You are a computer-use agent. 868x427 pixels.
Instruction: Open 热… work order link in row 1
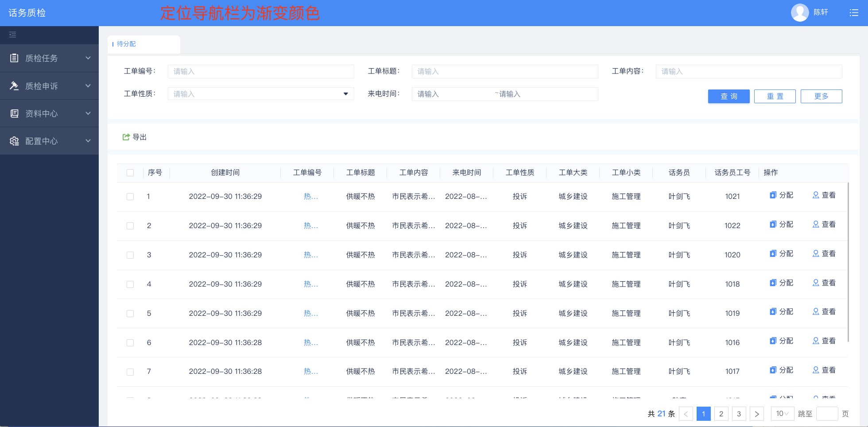[310, 197]
